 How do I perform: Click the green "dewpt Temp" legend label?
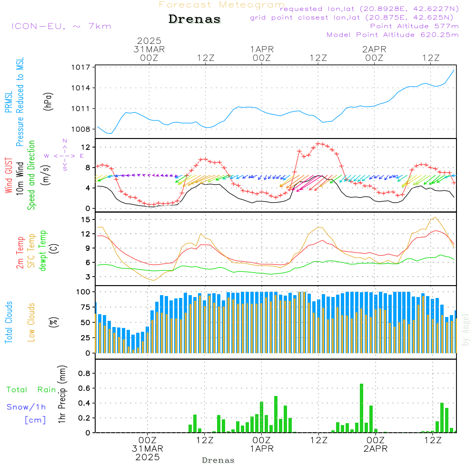coord(42,250)
